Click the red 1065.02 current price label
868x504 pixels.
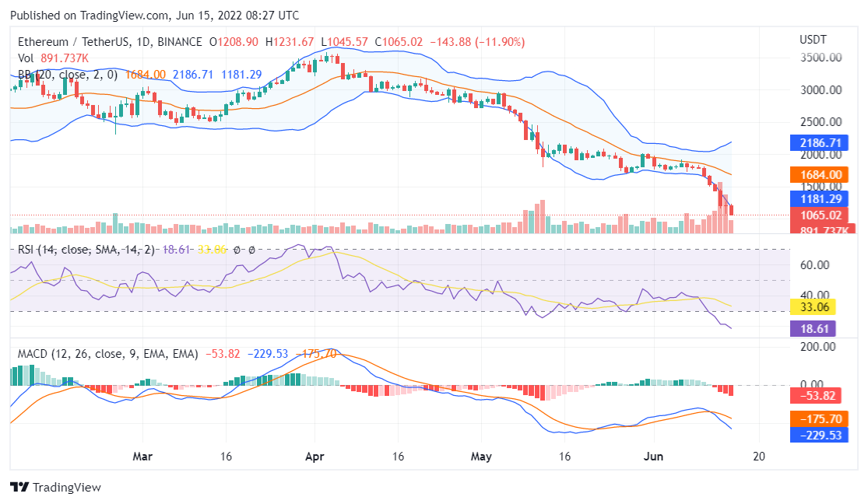[813, 215]
